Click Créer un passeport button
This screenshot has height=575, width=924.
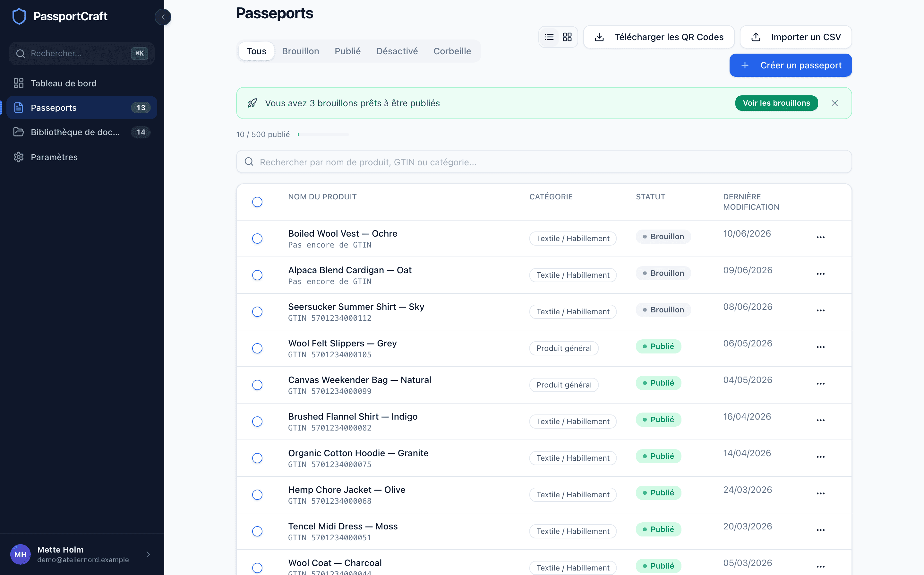click(791, 65)
